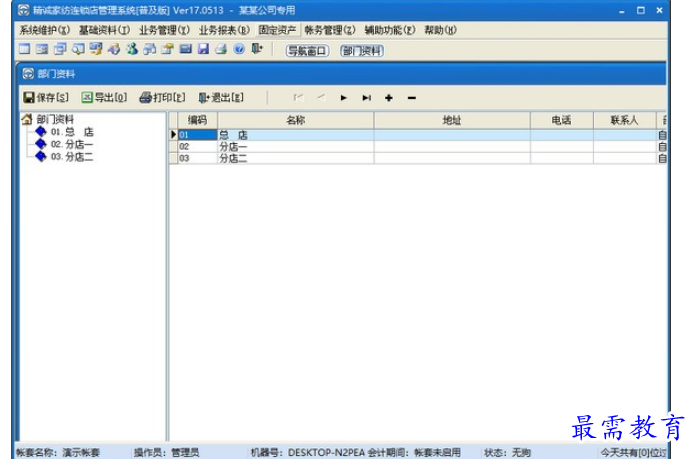Save department data with 保存[S]
The width and height of the screenshot is (693, 459).
[x=46, y=98]
